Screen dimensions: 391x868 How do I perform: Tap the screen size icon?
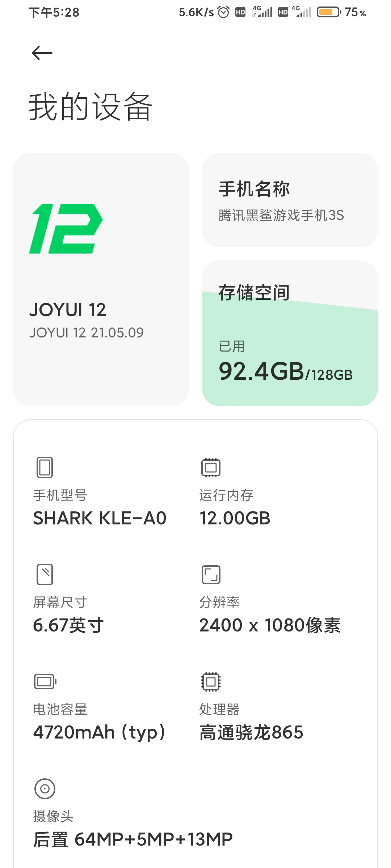point(45,574)
